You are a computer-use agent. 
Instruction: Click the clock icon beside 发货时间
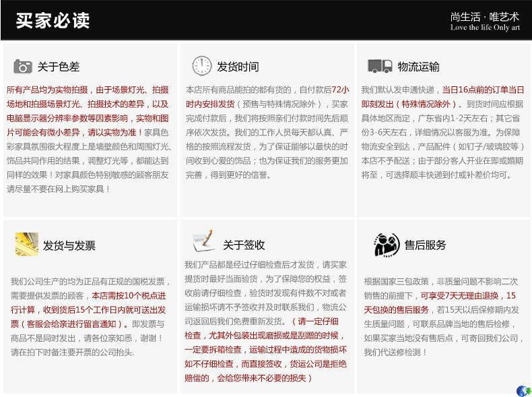tap(202, 66)
